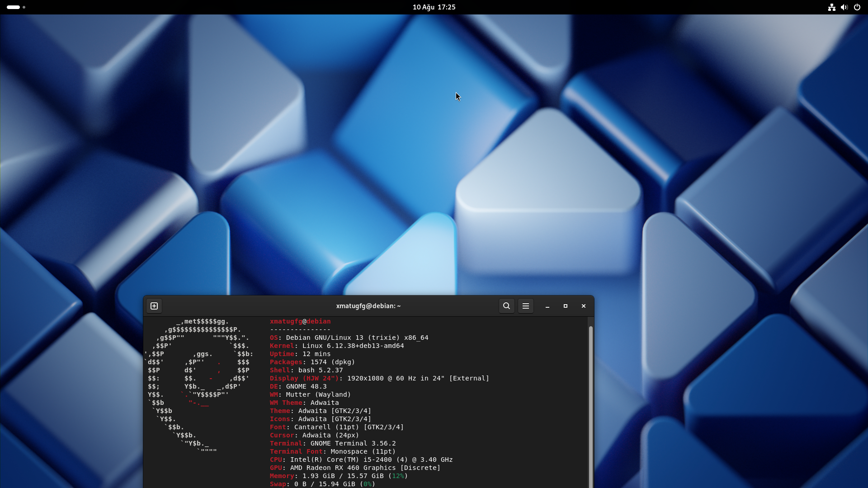Screen dimensions: 868x488
Task: Click the green 12% memory value
Action: (x=398, y=476)
